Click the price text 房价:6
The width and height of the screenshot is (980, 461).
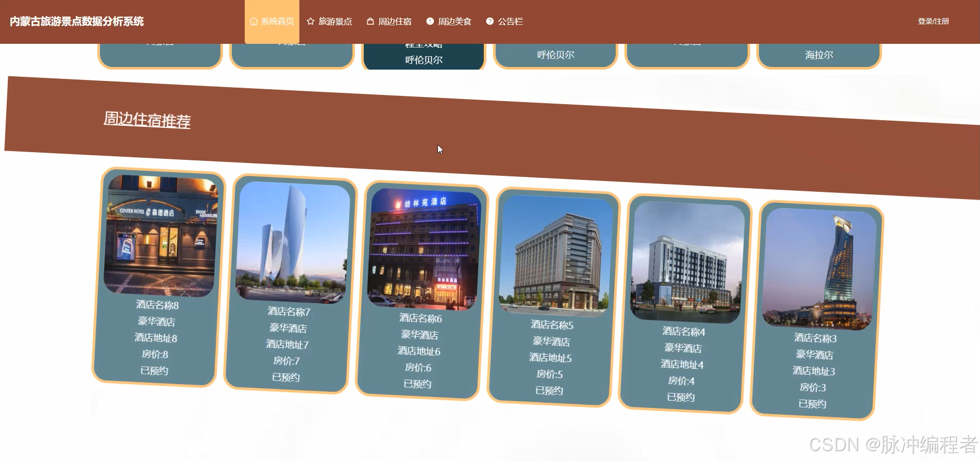tap(418, 368)
